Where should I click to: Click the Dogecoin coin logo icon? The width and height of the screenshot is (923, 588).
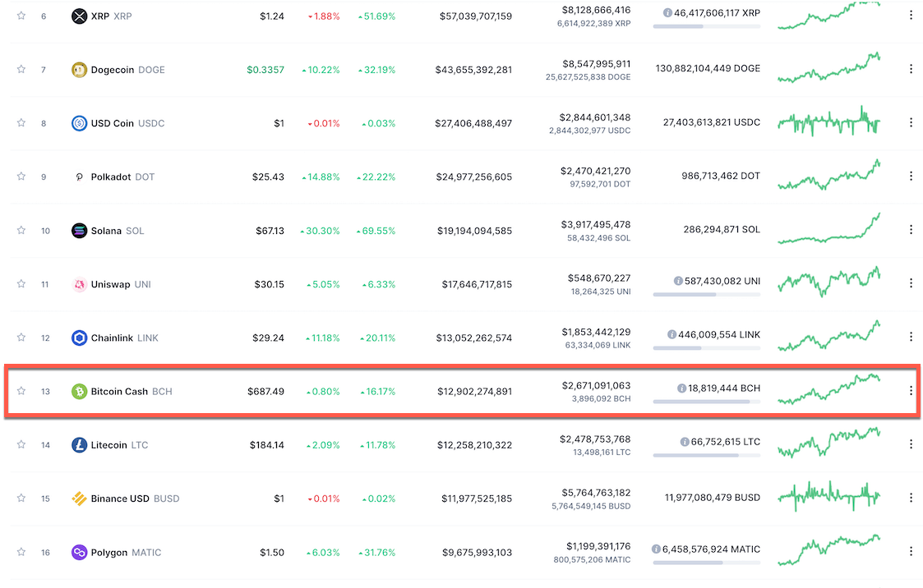pos(79,70)
